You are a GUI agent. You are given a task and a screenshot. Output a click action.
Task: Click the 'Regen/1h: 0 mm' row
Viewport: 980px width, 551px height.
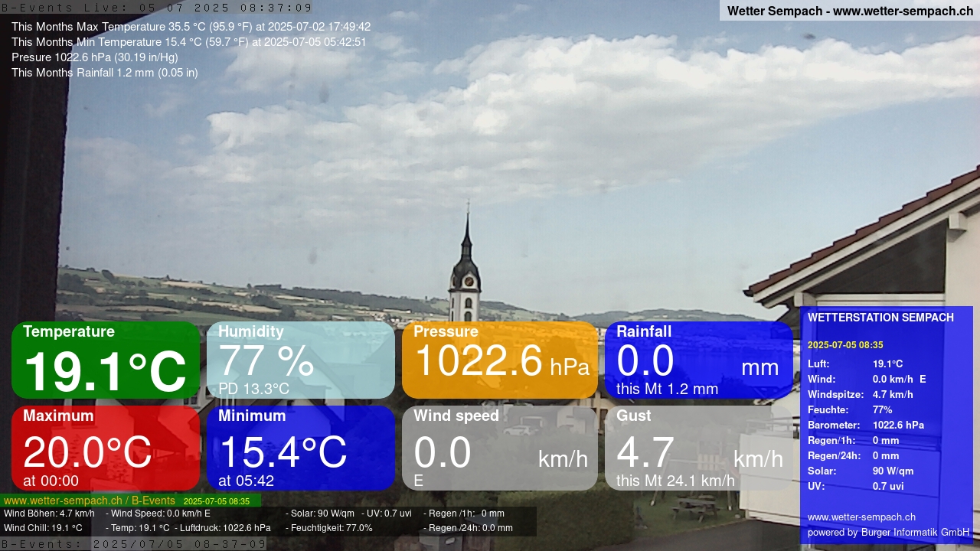pyautogui.click(x=854, y=441)
